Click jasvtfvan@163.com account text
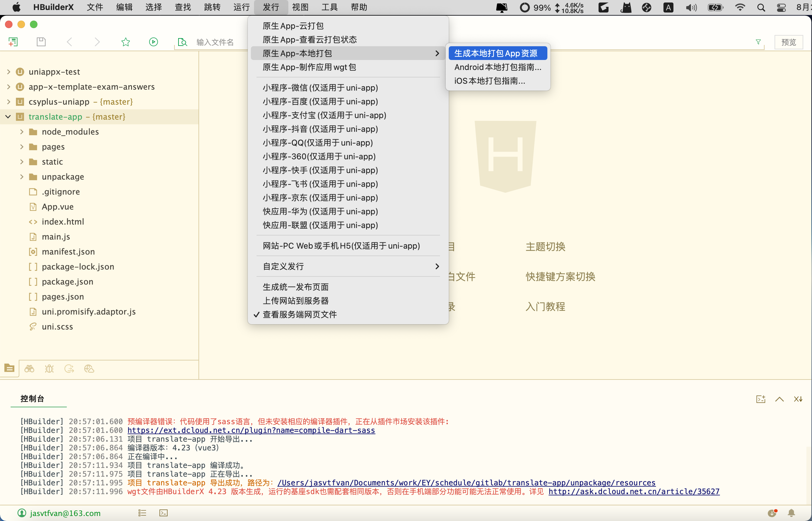812x521 pixels. pos(65,513)
